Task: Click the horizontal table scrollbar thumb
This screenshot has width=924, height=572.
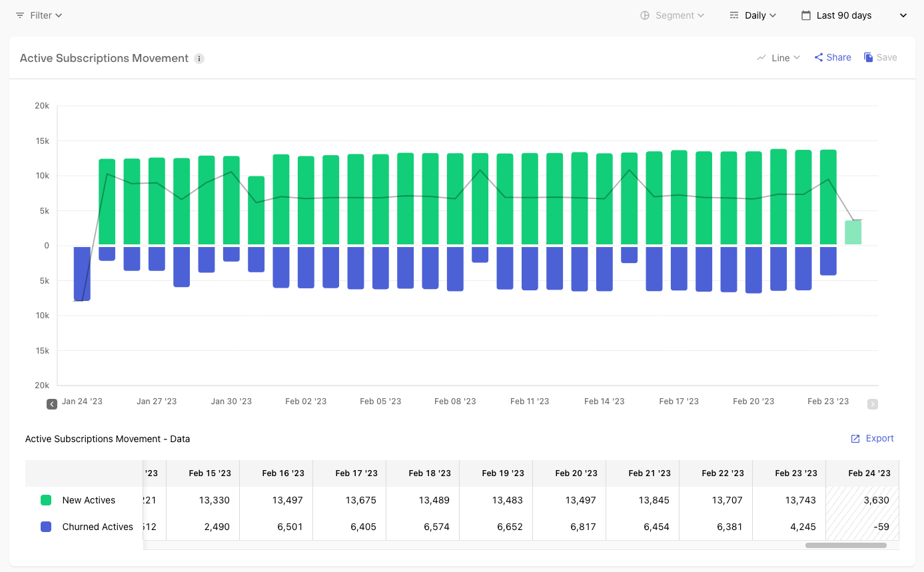Action: pyautogui.click(x=845, y=545)
